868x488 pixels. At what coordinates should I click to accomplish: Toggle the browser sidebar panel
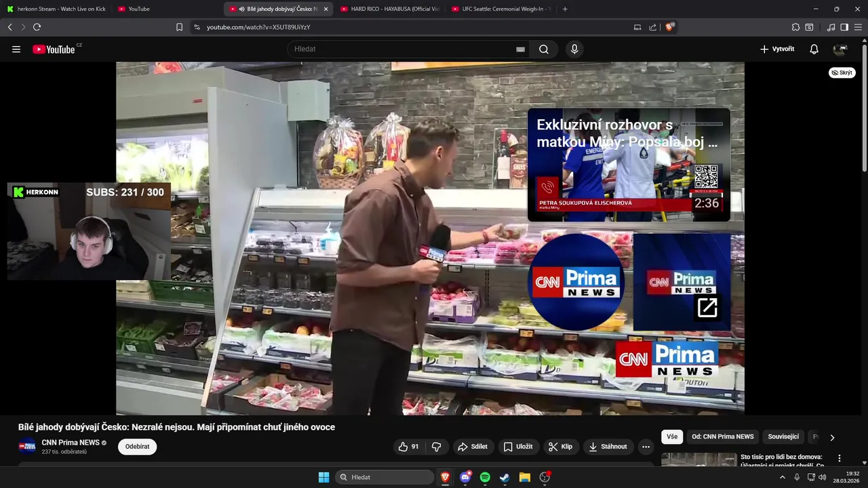[x=844, y=27]
